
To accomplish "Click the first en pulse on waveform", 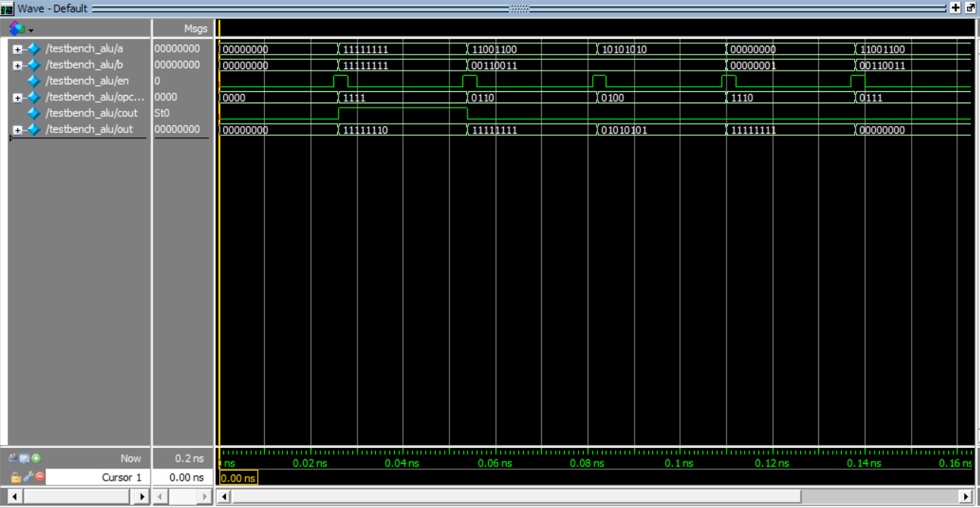I will [341, 80].
